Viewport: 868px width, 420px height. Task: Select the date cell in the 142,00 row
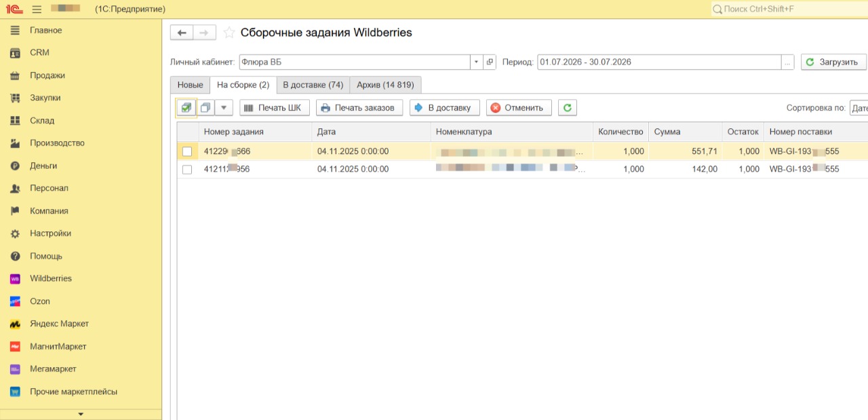tap(371, 169)
